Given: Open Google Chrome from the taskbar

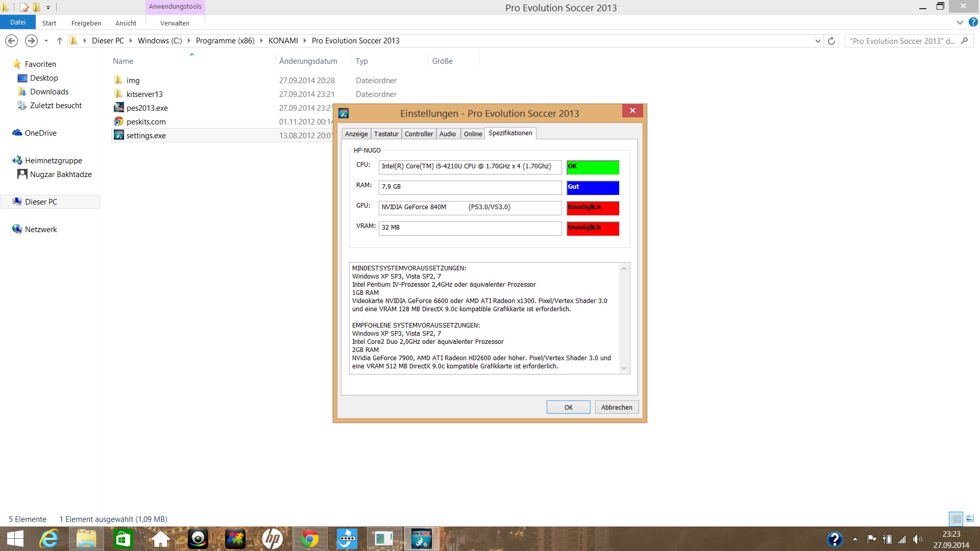Looking at the screenshot, I should 309,539.
